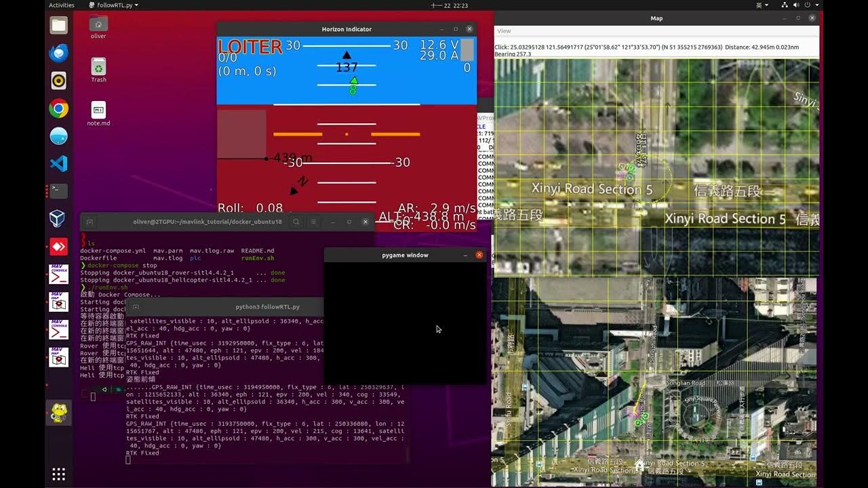868x488 pixels.
Task: Minimize the pygame window
Action: point(465,255)
